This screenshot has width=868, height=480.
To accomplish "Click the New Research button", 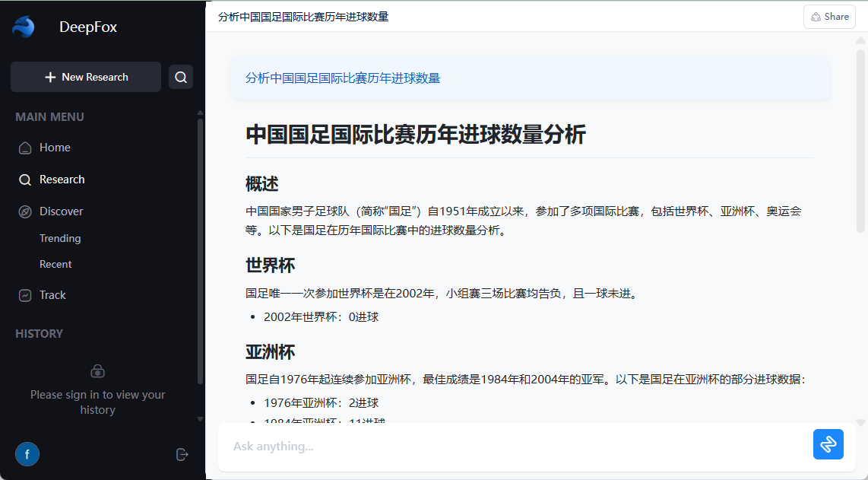I will pyautogui.click(x=85, y=77).
